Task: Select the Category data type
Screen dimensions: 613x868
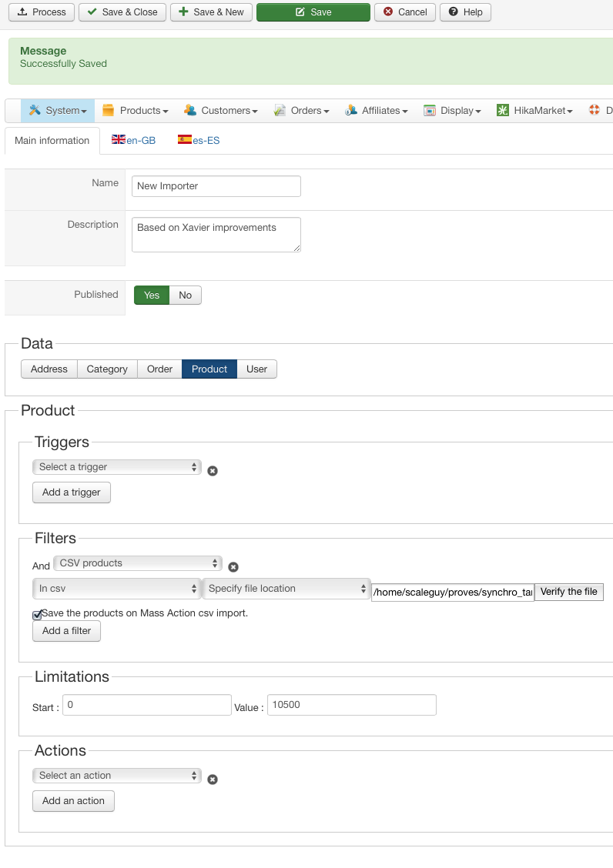Action: (107, 369)
